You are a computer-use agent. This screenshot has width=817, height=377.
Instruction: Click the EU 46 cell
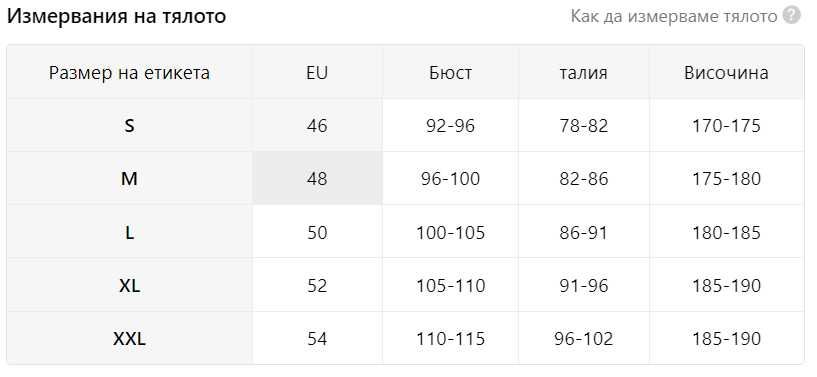click(x=317, y=125)
